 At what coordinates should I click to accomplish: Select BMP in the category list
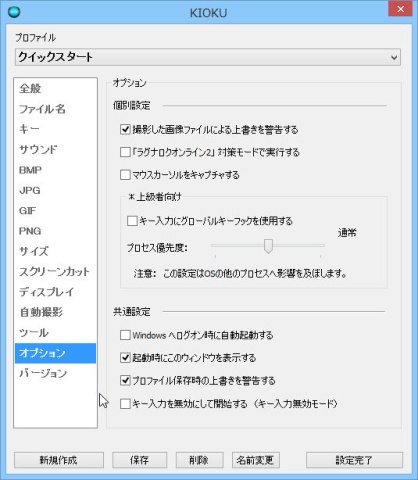coord(55,170)
